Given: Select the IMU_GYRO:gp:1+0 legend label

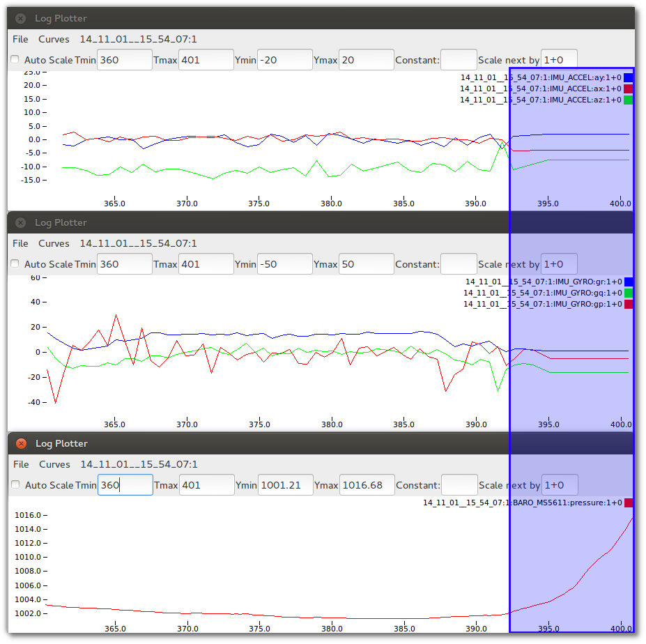Looking at the screenshot, I should (543, 304).
